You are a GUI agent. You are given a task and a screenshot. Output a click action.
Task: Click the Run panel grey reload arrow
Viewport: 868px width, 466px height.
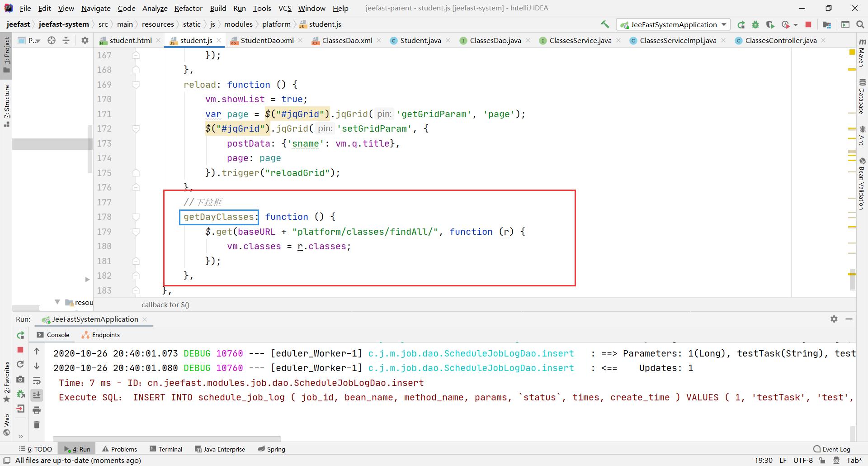[x=20, y=364]
